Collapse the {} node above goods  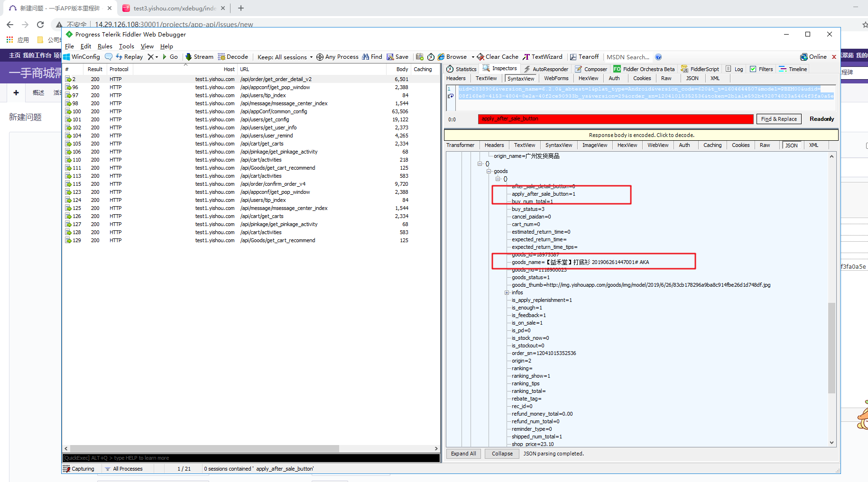[480, 164]
